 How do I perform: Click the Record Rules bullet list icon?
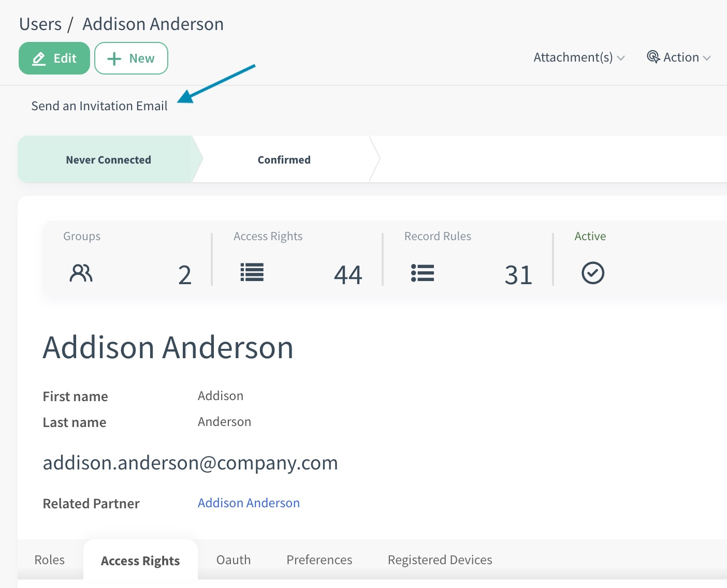pyautogui.click(x=423, y=273)
